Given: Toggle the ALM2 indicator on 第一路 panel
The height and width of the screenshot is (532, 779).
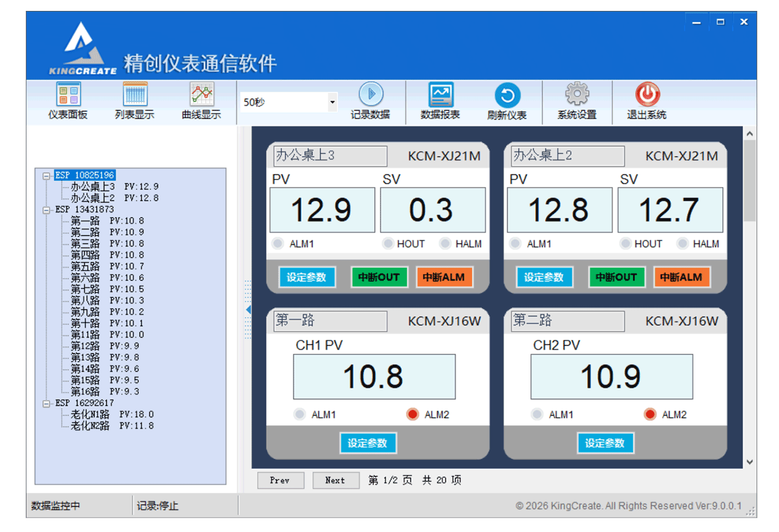Looking at the screenshot, I should click(x=413, y=414).
